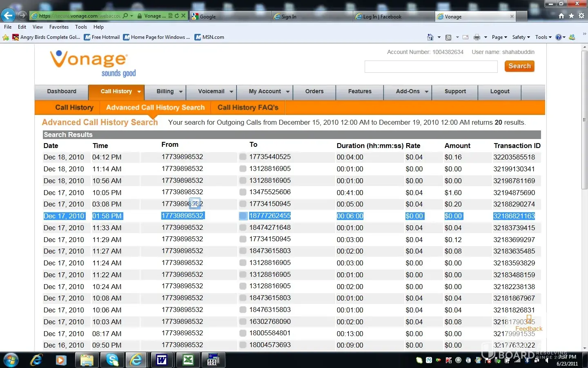
Task: Click the Refresh icon in address bar
Action: [177, 16]
